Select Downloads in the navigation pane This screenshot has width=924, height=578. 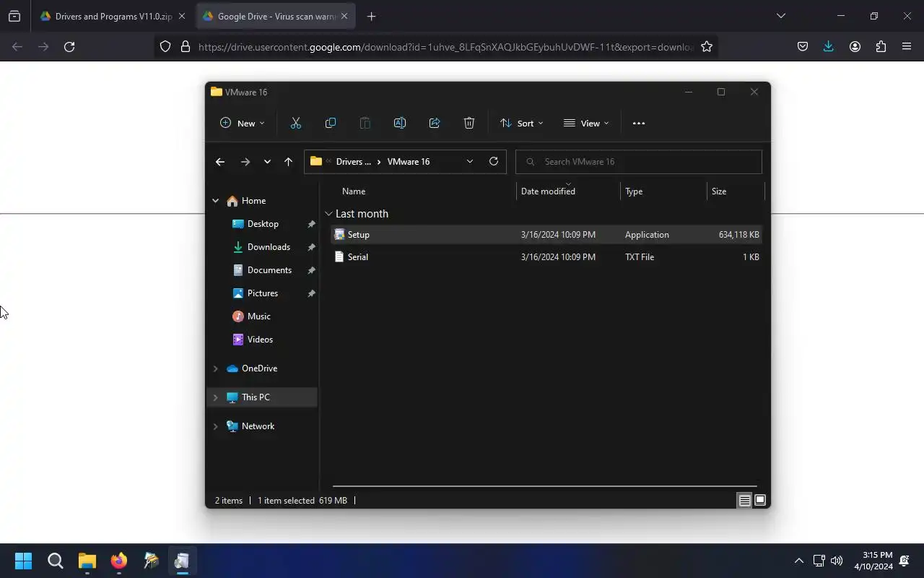point(263,247)
